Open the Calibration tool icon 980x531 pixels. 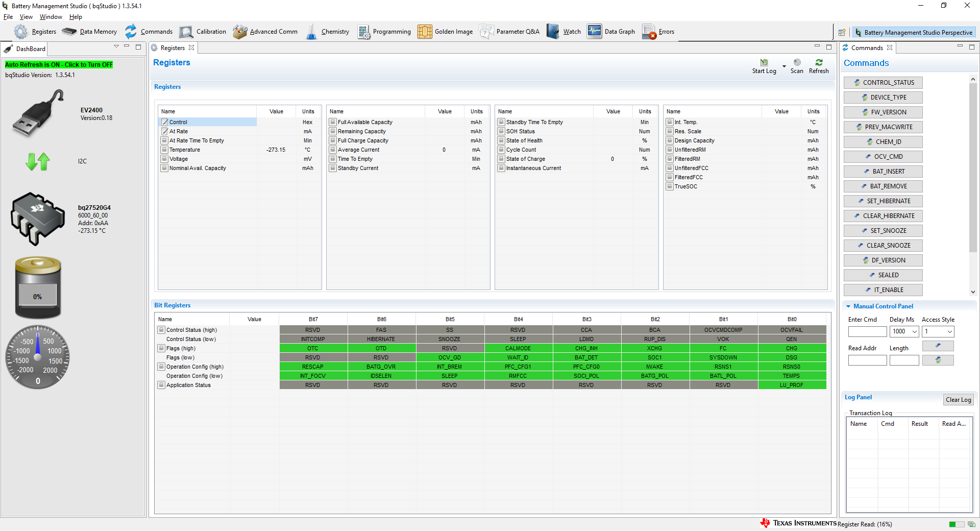(x=186, y=32)
